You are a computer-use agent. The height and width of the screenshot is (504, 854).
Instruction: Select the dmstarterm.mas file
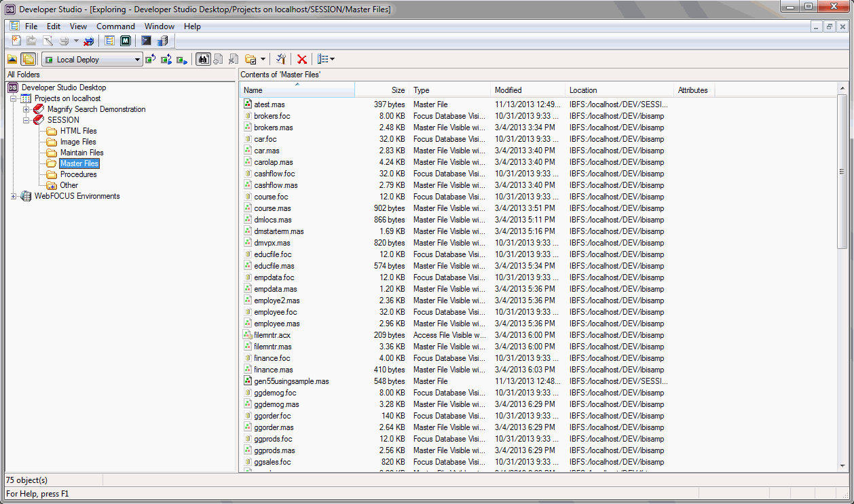(279, 231)
